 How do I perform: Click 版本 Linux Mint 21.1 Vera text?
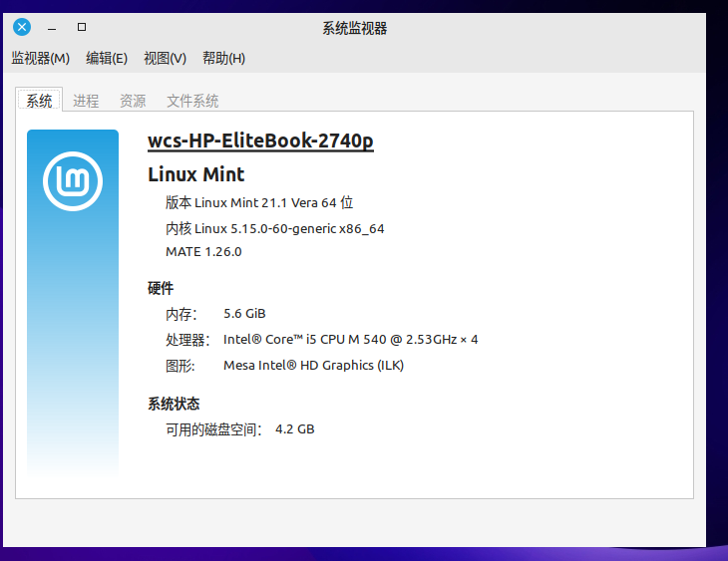tap(259, 202)
